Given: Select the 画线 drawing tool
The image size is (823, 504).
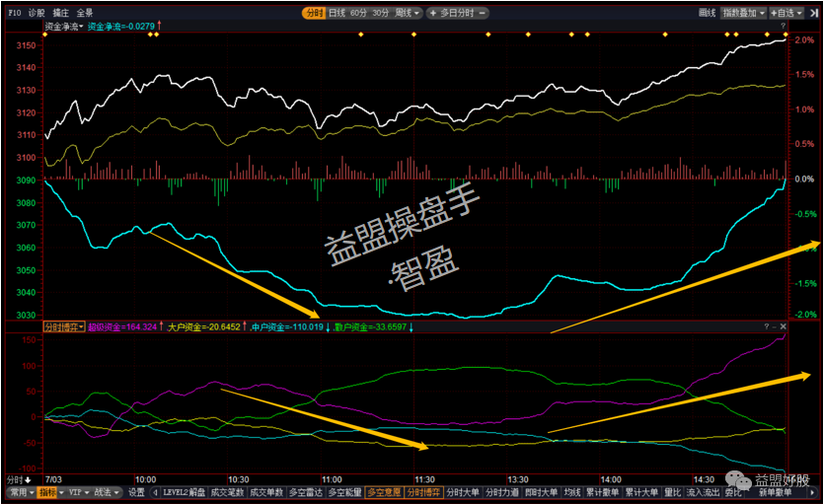Looking at the screenshot, I should coord(706,13).
